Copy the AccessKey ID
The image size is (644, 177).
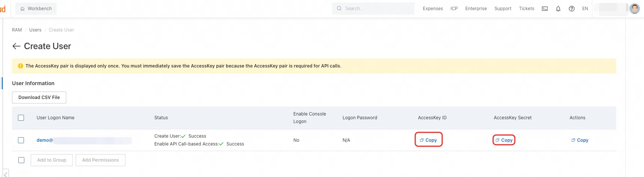point(428,140)
